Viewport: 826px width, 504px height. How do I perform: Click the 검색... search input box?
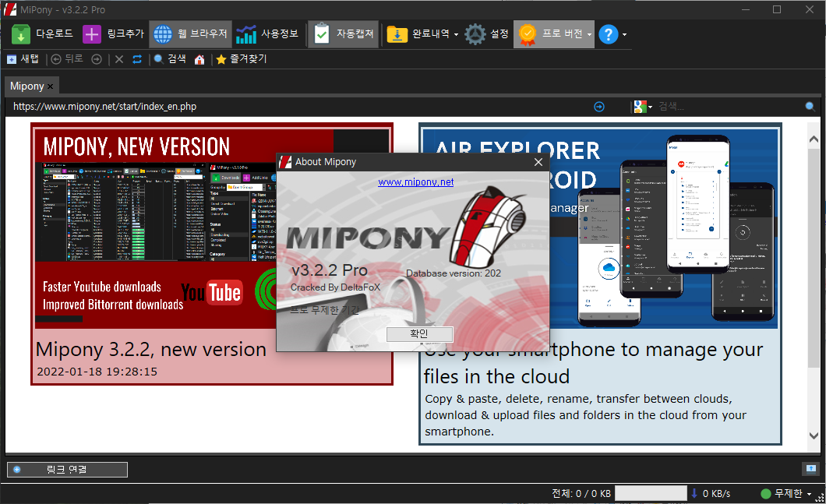click(x=729, y=107)
